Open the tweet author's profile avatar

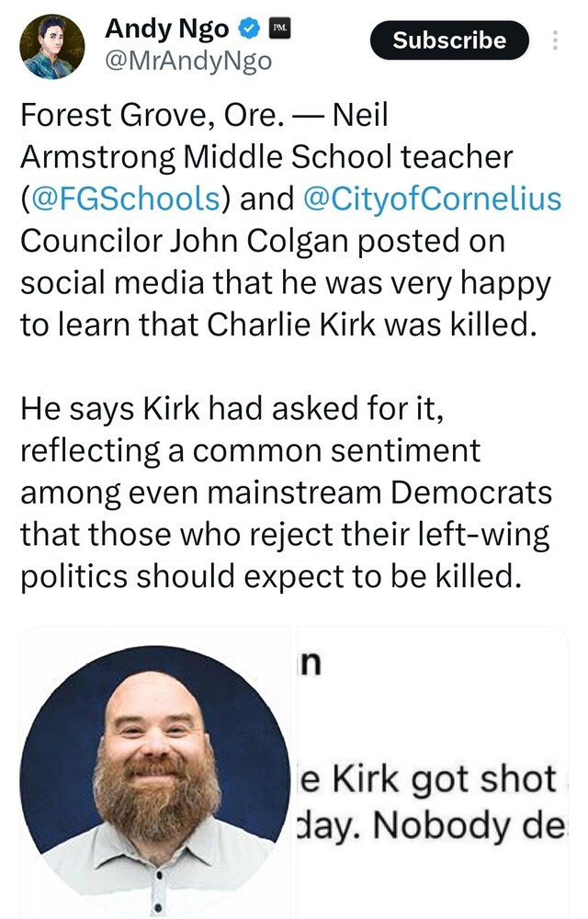(51, 46)
